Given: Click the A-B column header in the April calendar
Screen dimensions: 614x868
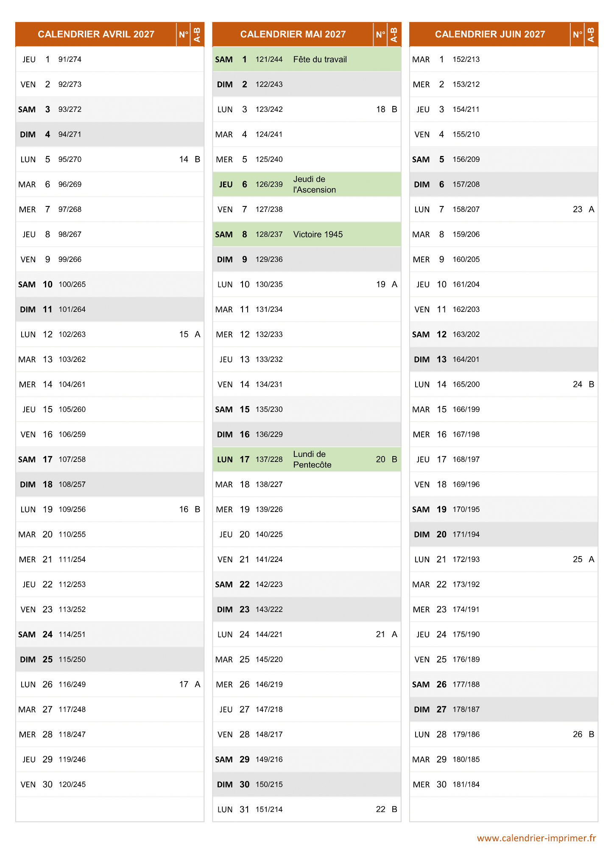Looking at the screenshot, I should point(197,34).
